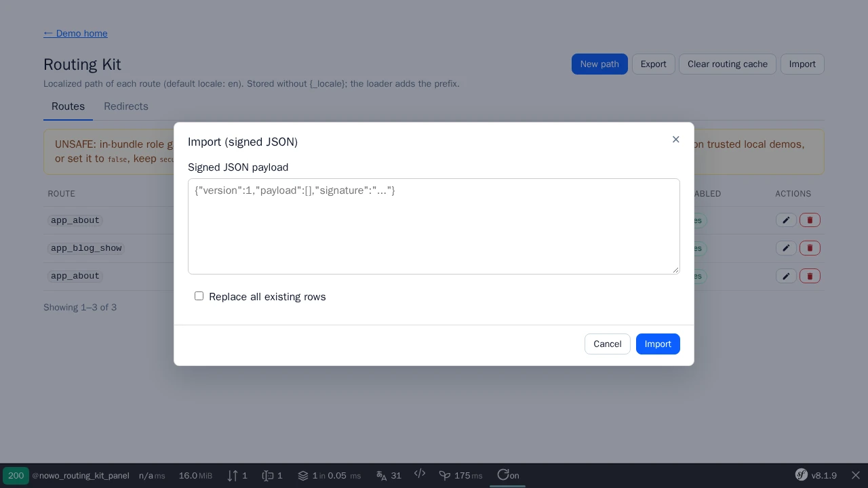The width and height of the screenshot is (868, 488).
Task: Click the Showing 1–3 of 3 text
Action: click(80, 308)
